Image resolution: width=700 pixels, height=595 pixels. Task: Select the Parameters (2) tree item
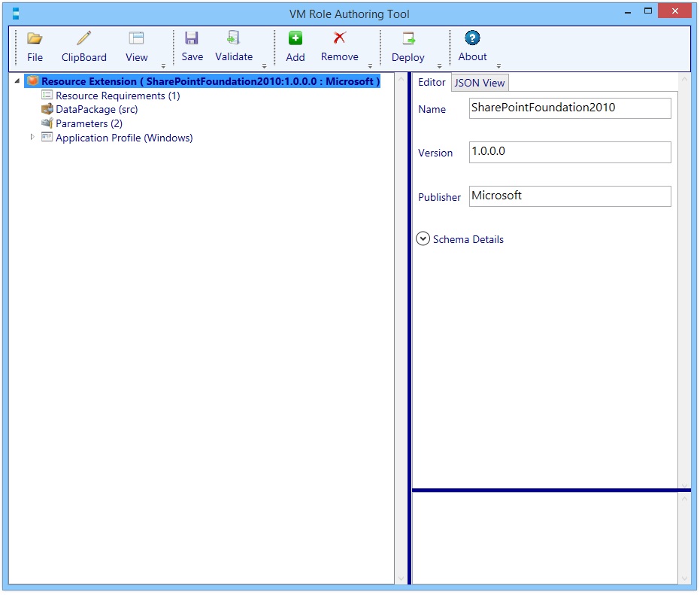coord(90,123)
